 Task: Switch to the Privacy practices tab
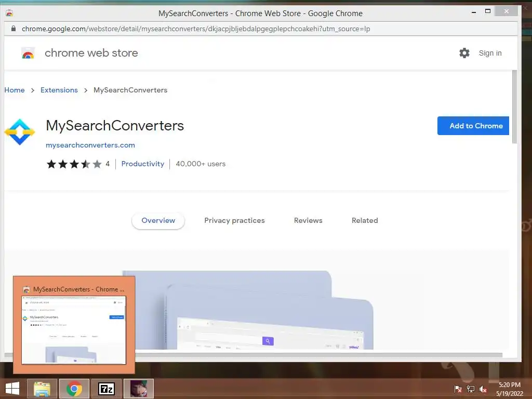[x=234, y=220]
